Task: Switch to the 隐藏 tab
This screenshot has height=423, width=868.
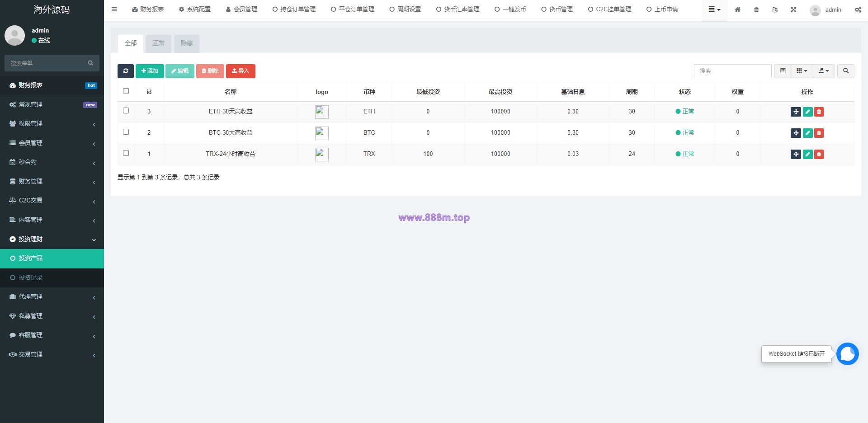Action: tap(187, 43)
